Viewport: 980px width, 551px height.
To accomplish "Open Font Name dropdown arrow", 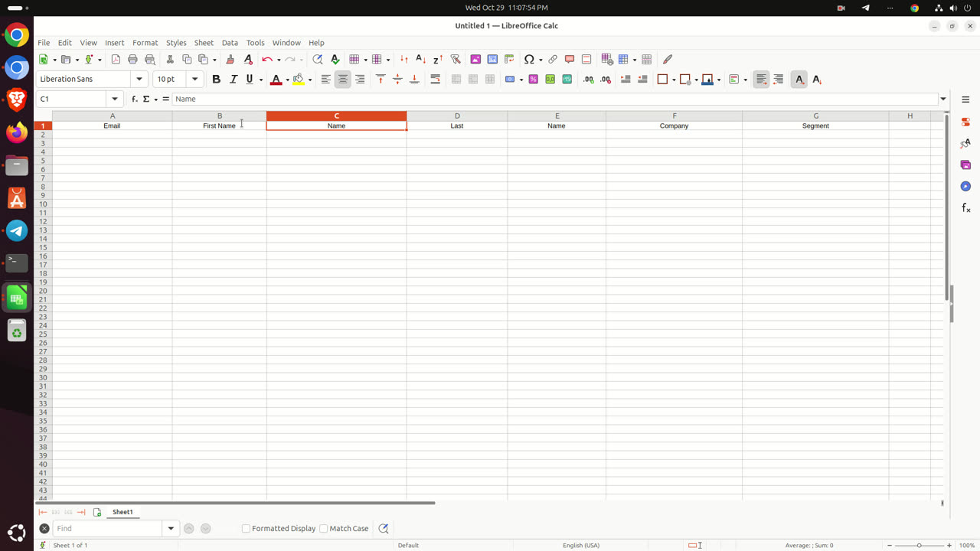I will 139,79.
